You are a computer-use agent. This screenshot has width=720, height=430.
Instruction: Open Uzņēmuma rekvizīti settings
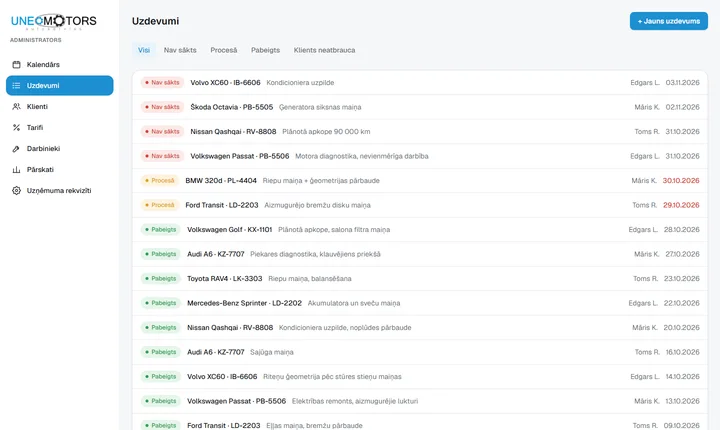coord(60,191)
